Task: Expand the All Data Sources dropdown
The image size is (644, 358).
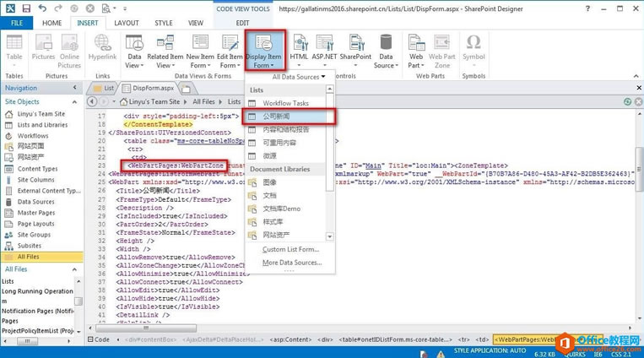Action: click(x=298, y=77)
